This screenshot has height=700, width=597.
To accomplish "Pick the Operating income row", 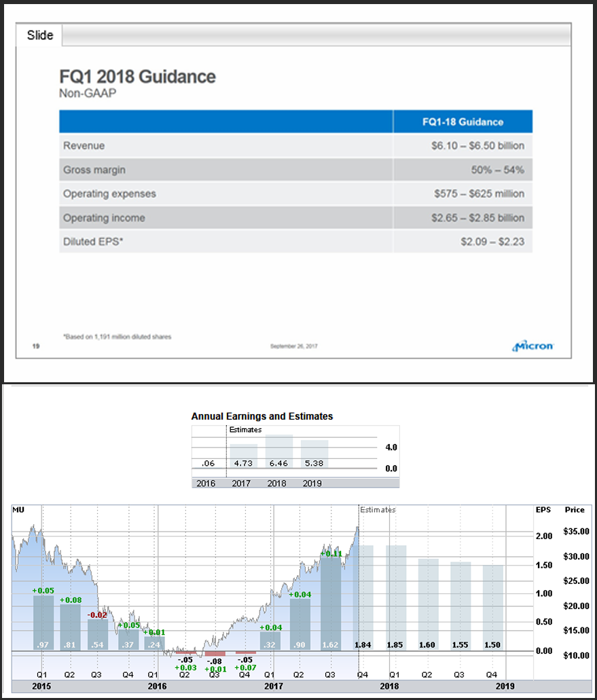I will pos(295,218).
